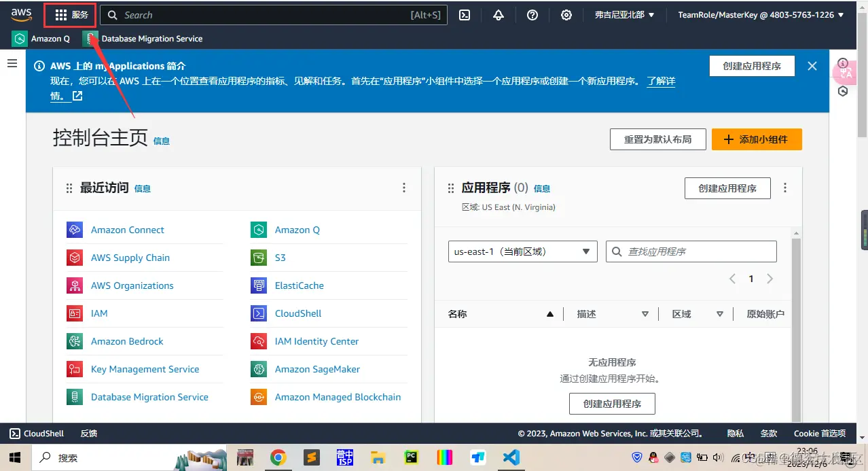This screenshot has height=471, width=868.
Task: Open the Amazon Q link in 最近访问
Action: [x=297, y=230]
